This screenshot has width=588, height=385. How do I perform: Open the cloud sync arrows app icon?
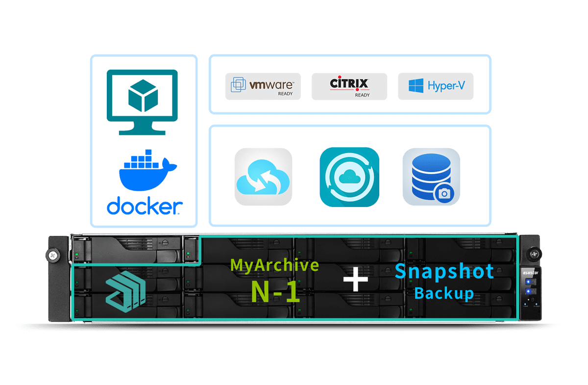[x=263, y=177]
